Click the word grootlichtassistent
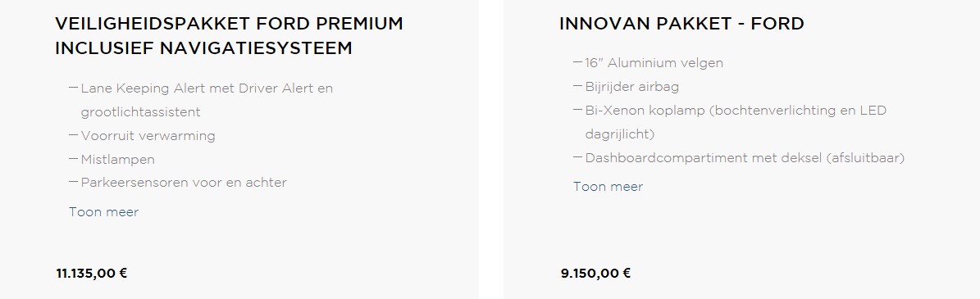The height and width of the screenshot is (299, 980). tap(140, 112)
